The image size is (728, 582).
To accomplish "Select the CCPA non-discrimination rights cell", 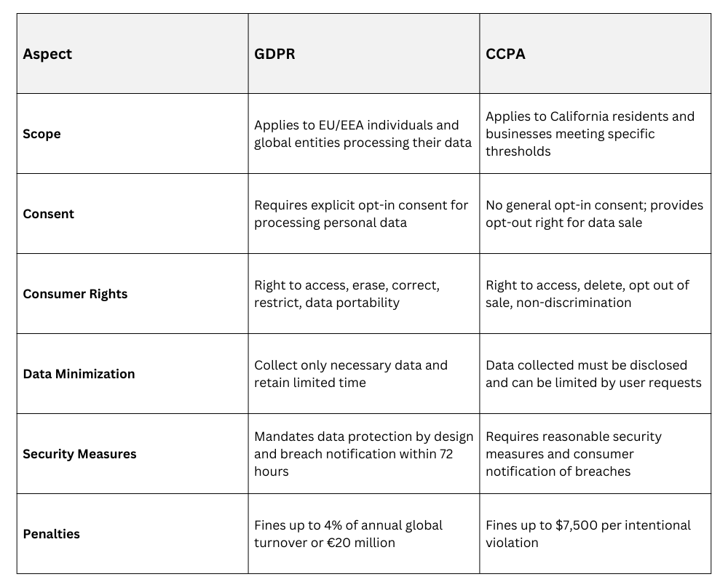I will pos(587,294).
